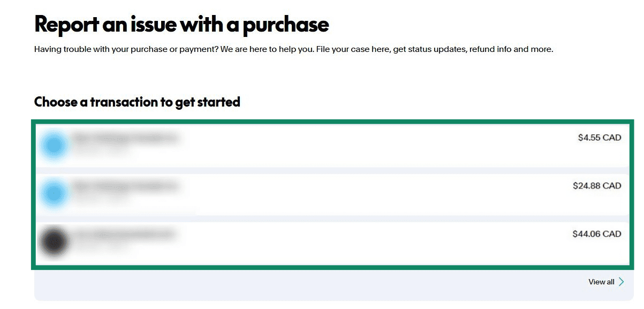Click the black merchant logo on the third transaction
This screenshot has width=644, height=309.
54,240
